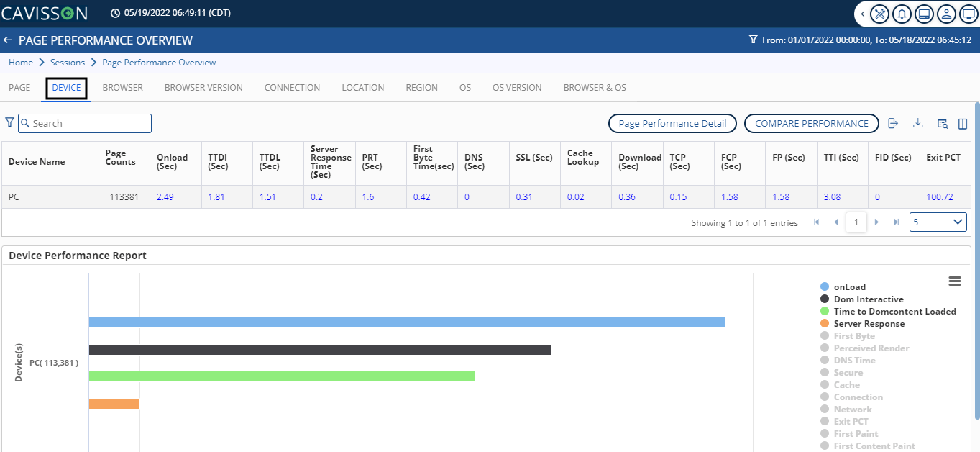Screen dimensions: 980x452
Task: Show the DNS Time series in legend
Action: click(x=848, y=361)
